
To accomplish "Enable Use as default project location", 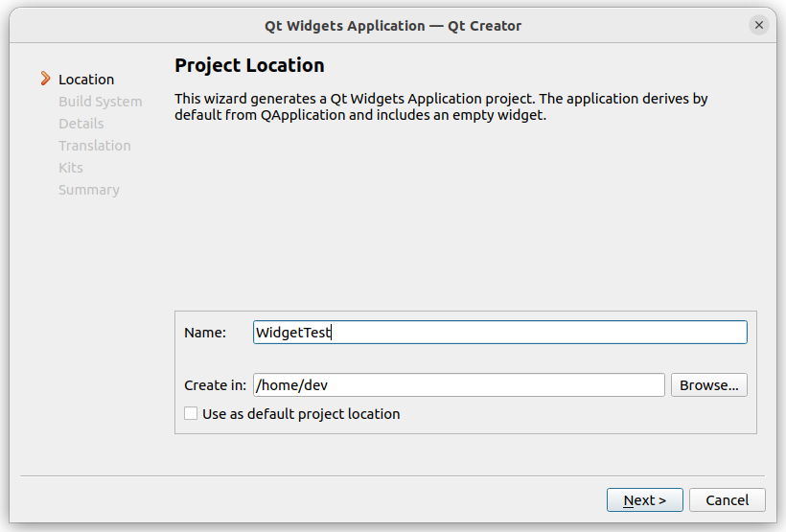I will 191,414.
